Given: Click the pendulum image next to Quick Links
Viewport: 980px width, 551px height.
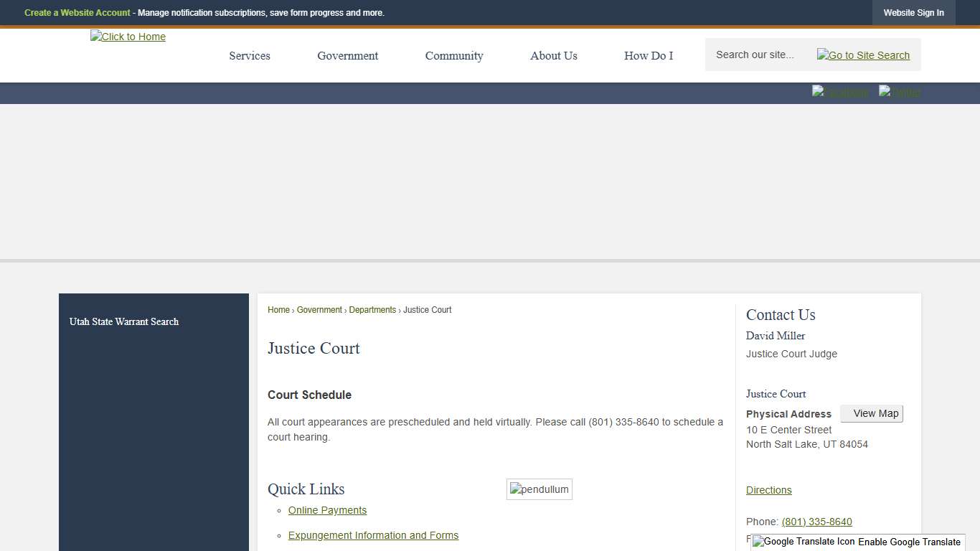Looking at the screenshot, I should pyautogui.click(x=539, y=489).
